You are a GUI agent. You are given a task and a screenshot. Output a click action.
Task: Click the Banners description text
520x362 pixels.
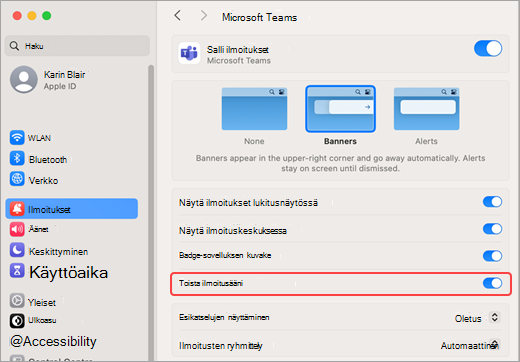point(340,163)
